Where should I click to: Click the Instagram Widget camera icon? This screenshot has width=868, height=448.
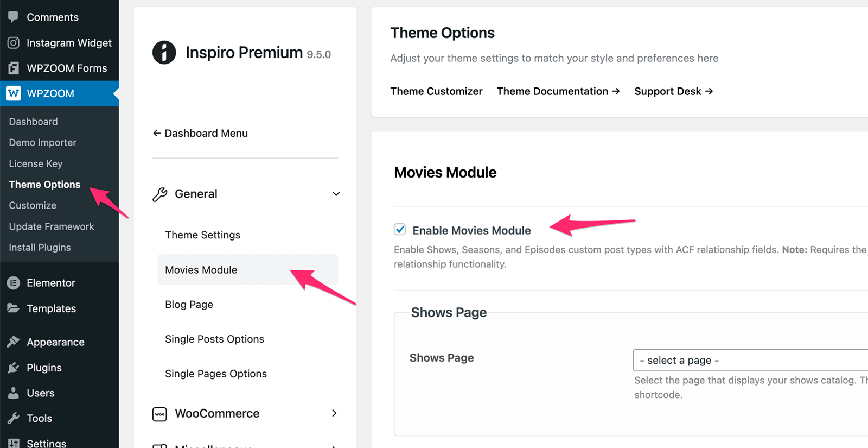pyautogui.click(x=14, y=42)
